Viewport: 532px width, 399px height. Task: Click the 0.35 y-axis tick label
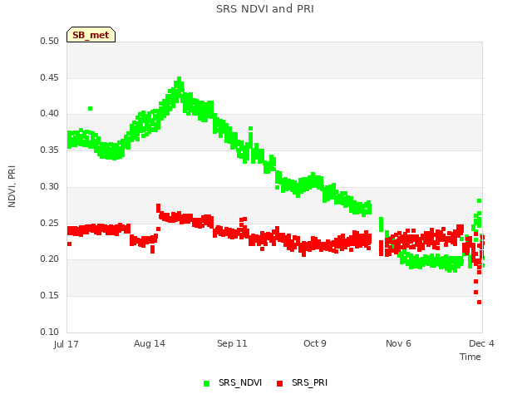click(50, 150)
